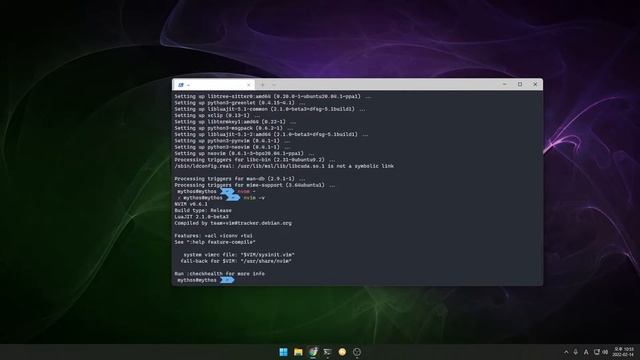Click "Setting up python3-pynvim" line
This screenshot has width=640, height=360.
coord(232,141)
